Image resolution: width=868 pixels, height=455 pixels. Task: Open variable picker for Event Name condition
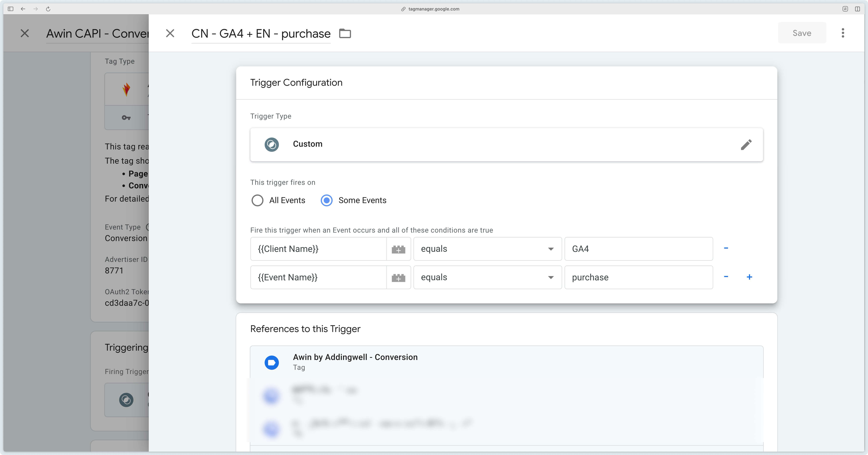pos(398,278)
